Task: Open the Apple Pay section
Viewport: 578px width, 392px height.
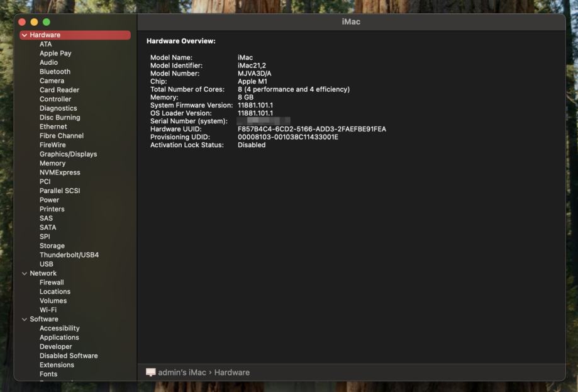Action: (x=55, y=53)
